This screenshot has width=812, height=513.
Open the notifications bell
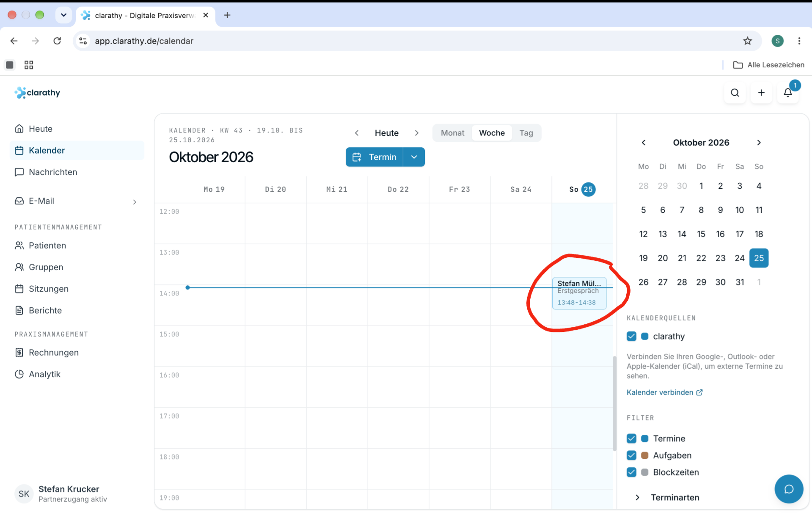coord(787,93)
